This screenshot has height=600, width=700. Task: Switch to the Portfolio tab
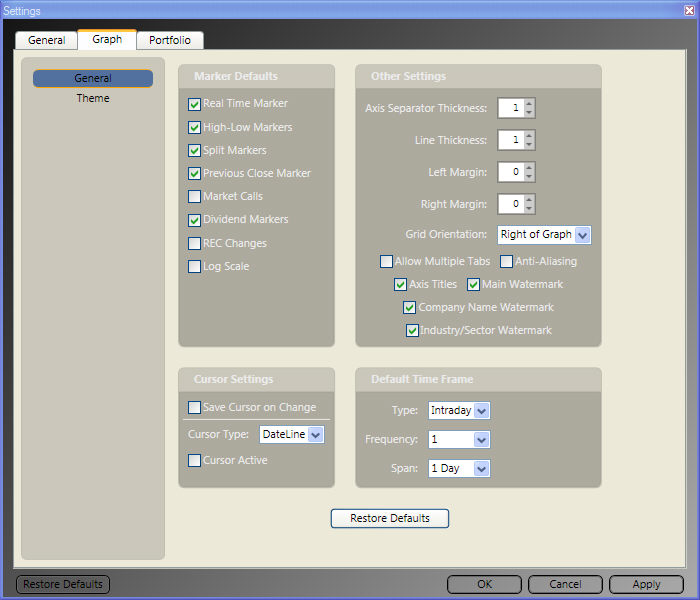[170, 40]
